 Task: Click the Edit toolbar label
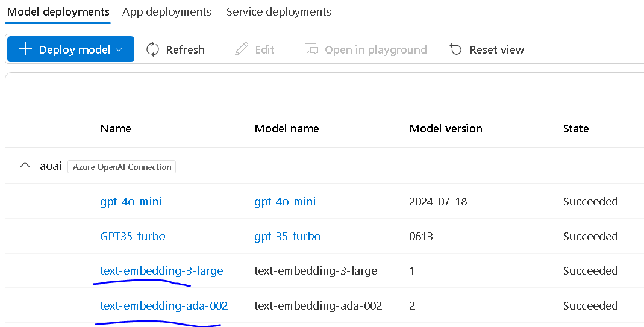264,50
